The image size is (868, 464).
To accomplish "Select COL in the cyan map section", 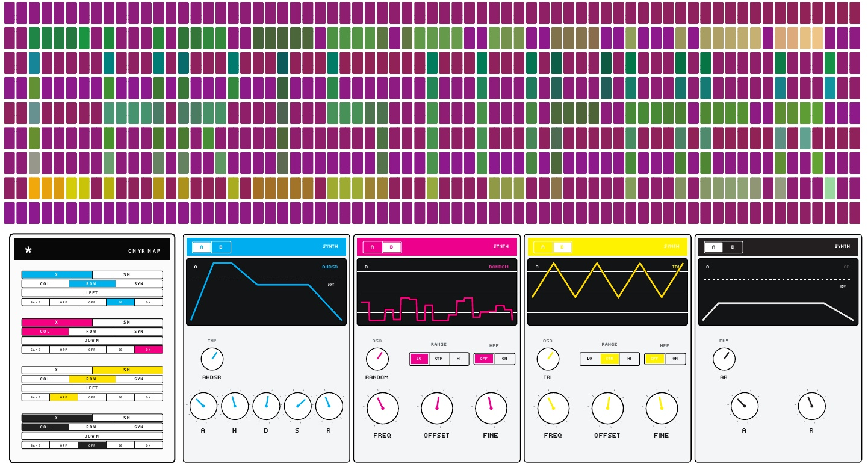I will click(x=45, y=283).
